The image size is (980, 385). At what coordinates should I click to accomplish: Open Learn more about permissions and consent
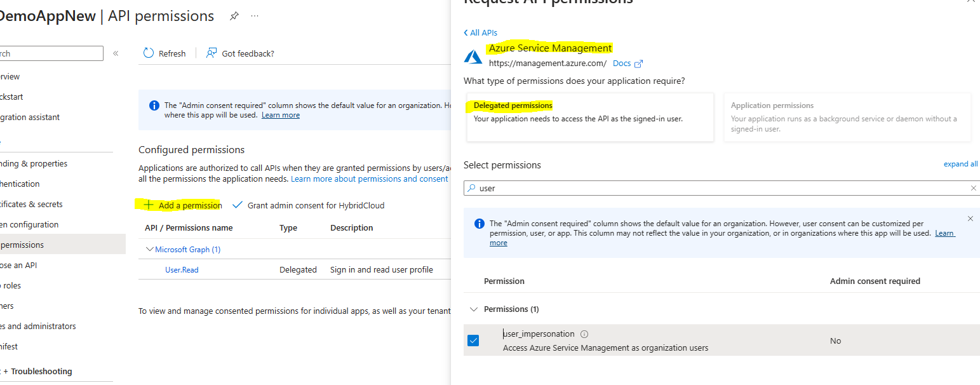click(x=370, y=179)
